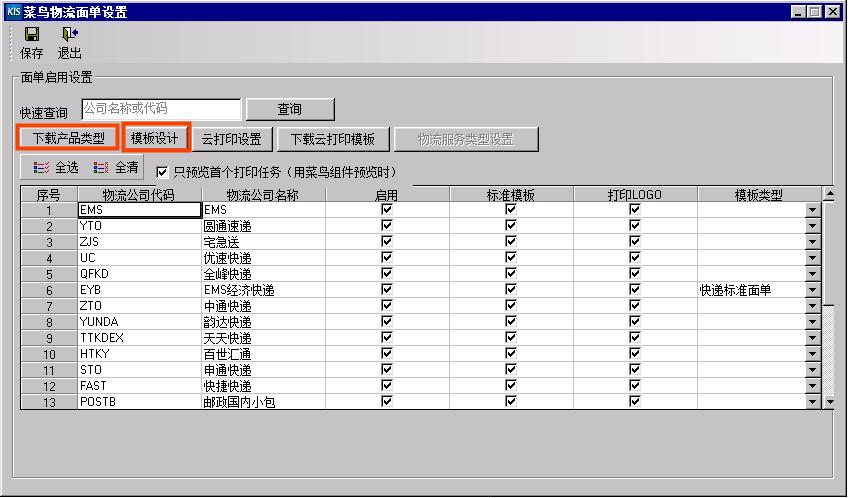Open 模板类型 dropdown for EMS row
The width and height of the screenshot is (848, 498).
coord(813,210)
